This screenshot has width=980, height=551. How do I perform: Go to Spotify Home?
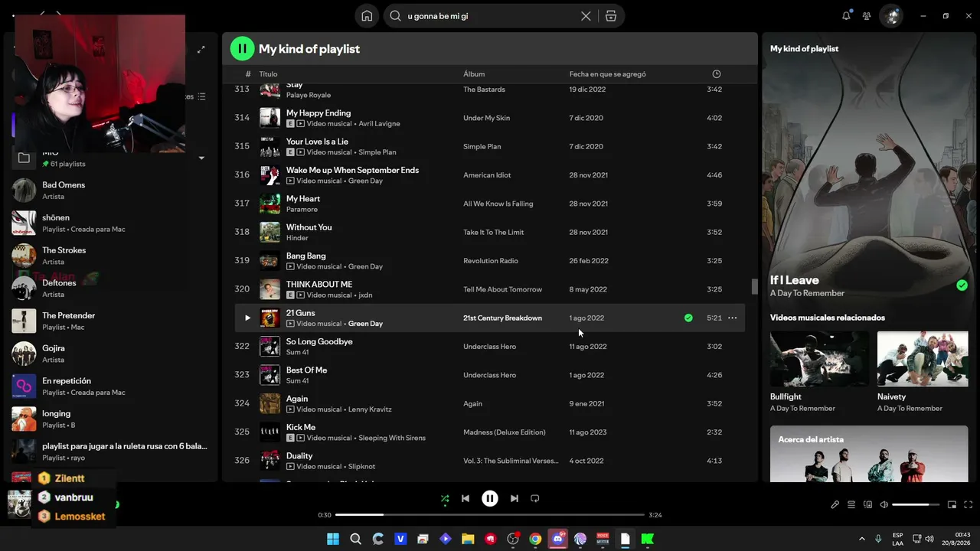(367, 16)
